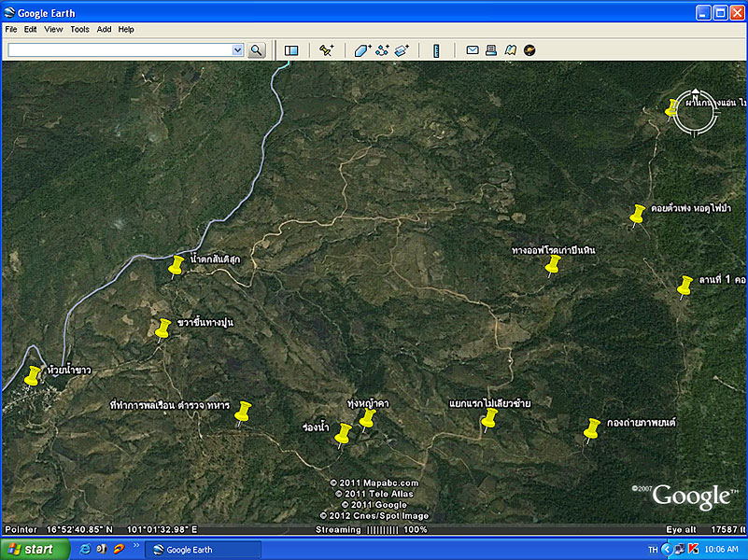Click the Windows Start button
Image resolution: width=748 pixels, height=560 pixels.
pos(35,550)
